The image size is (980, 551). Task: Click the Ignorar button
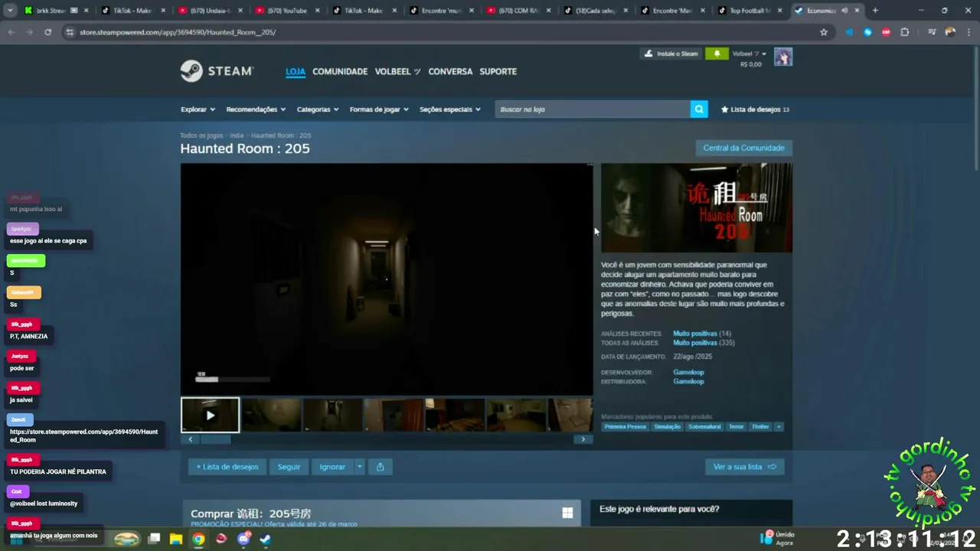pos(332,467)
